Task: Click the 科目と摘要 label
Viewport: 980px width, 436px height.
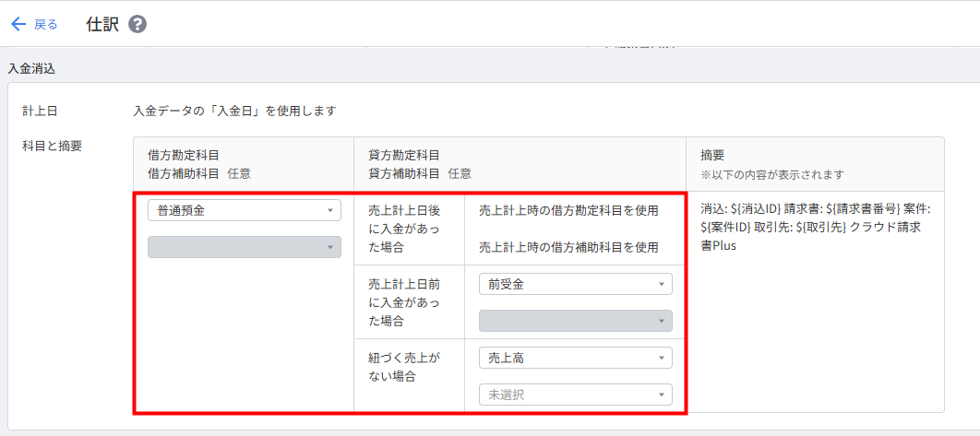Action: pyautogui.click(x=52, y=146)
